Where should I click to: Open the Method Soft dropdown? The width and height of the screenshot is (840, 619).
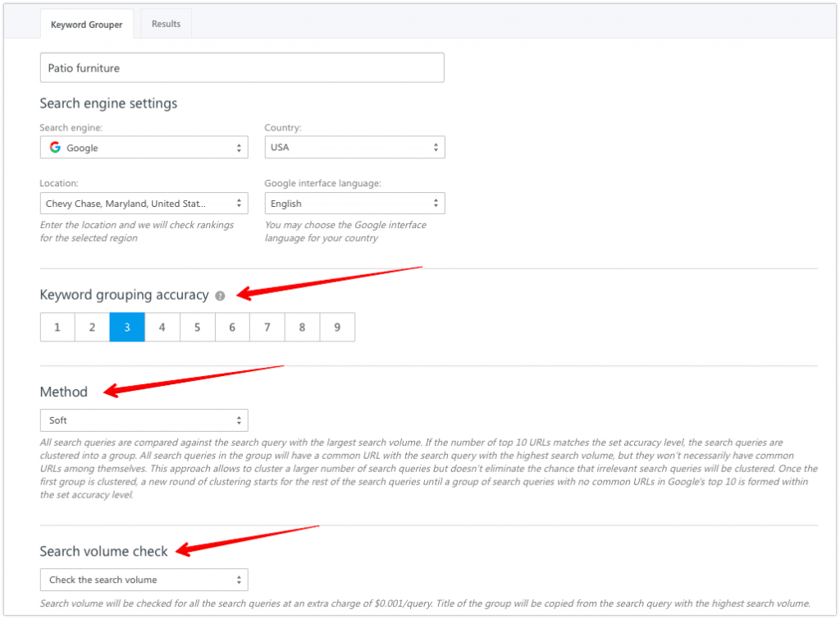click(x=144, y=420)
